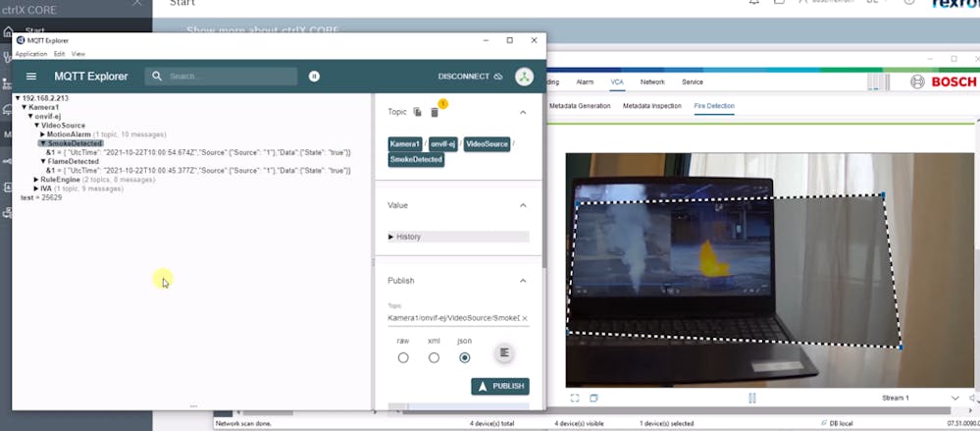The width and height of the screenshot is (980, 431).
Task: Select the test = 25629 topic
Action: tap(41, 197)
